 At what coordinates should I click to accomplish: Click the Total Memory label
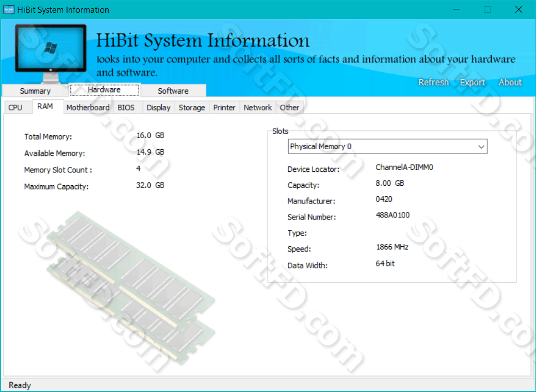pyautogui.click(x=48, y=137)
